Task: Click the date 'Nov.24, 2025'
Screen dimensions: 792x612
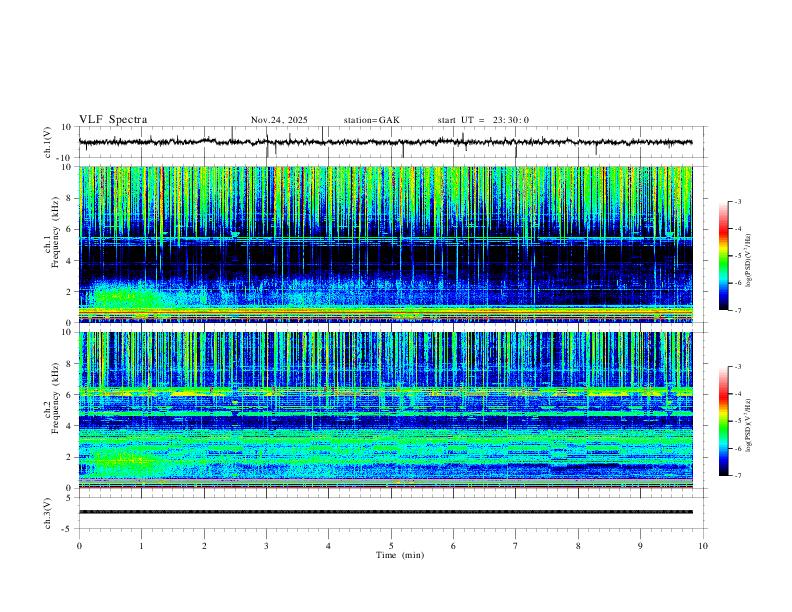Action: click(x=279, y=120)
